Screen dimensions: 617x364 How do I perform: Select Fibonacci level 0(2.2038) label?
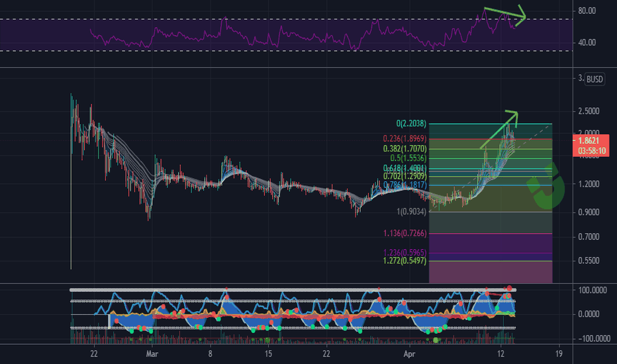click(x=411, y=124)
